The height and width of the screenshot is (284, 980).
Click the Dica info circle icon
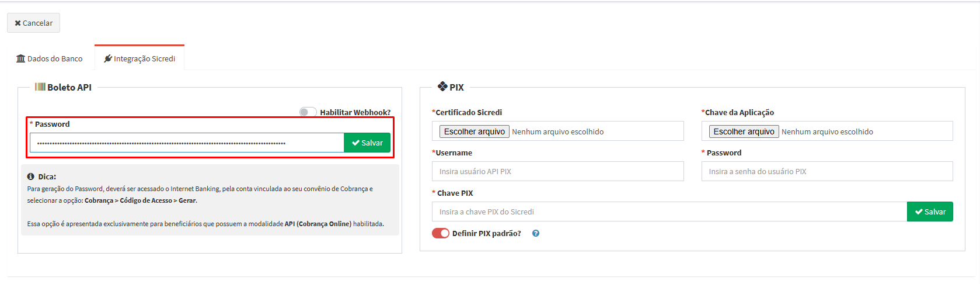click(x=31, y=176)
